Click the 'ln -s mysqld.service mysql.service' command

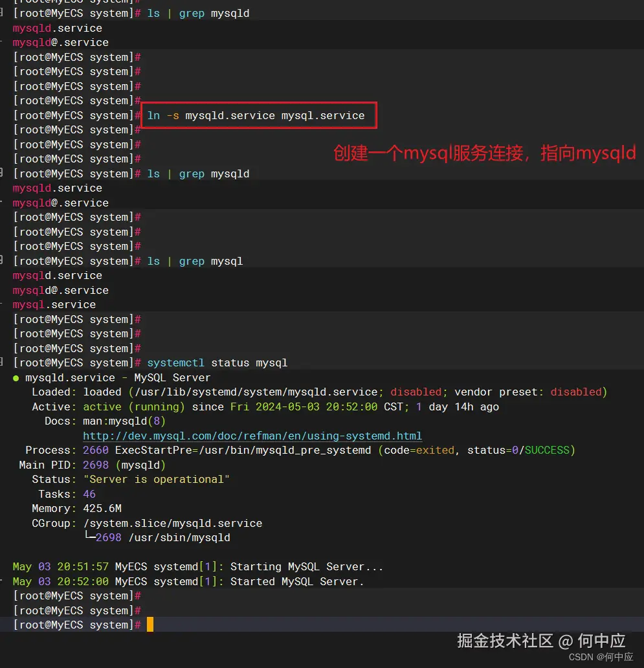[x=256, y=115]
